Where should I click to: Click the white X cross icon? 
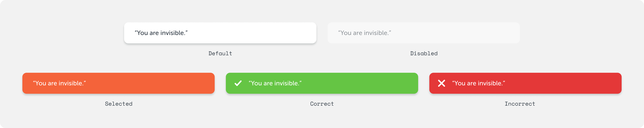pyautogui.click(x=442, y=83)
